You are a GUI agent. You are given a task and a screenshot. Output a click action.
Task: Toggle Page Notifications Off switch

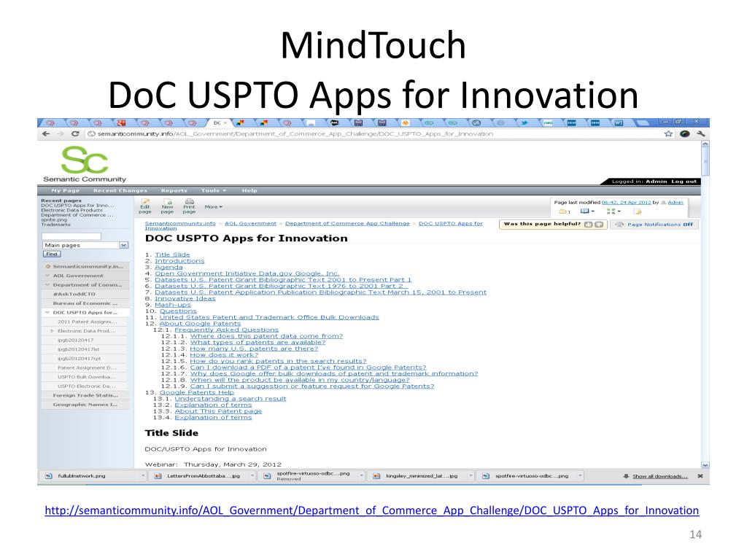(x=688, y=225)
